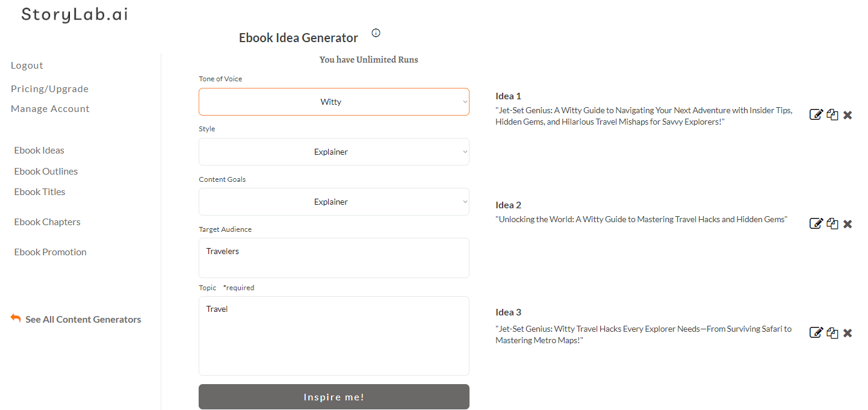The height and width of the screenshot is (410, 868).
Task: Copy Idea 3 using the copy icon
Action: pyautogui.click(x=832, y=332)
